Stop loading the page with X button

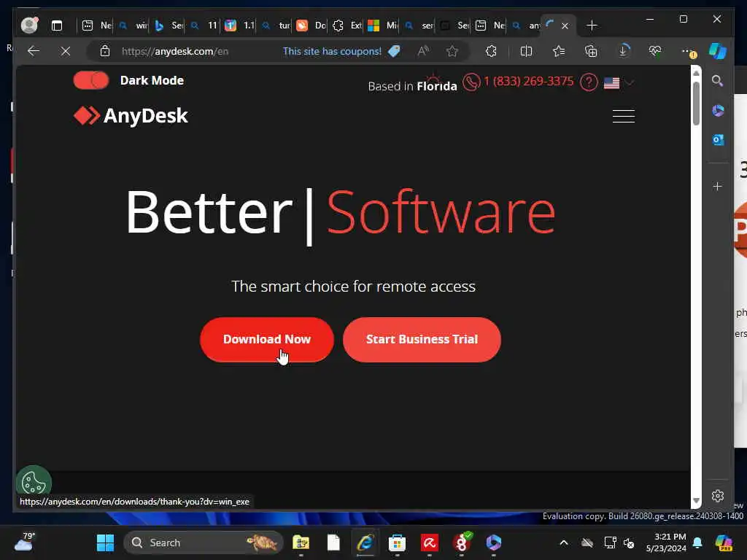coord(66,51)
